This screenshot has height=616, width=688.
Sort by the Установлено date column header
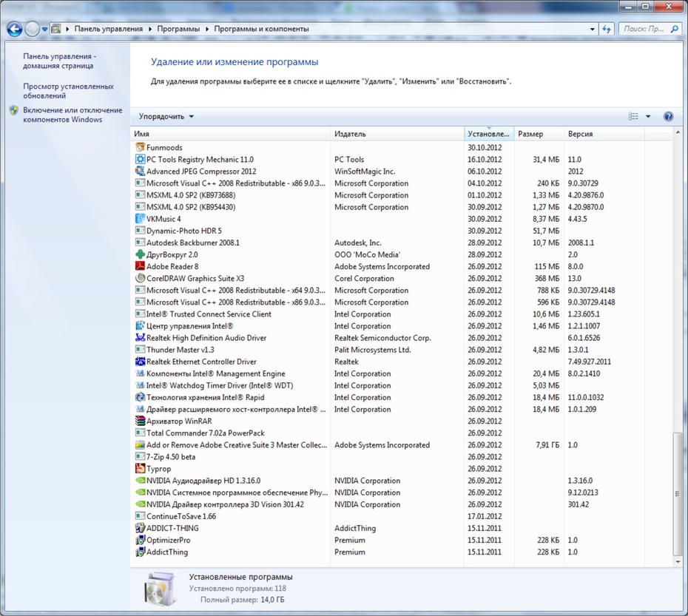click(x=489, y=134)
